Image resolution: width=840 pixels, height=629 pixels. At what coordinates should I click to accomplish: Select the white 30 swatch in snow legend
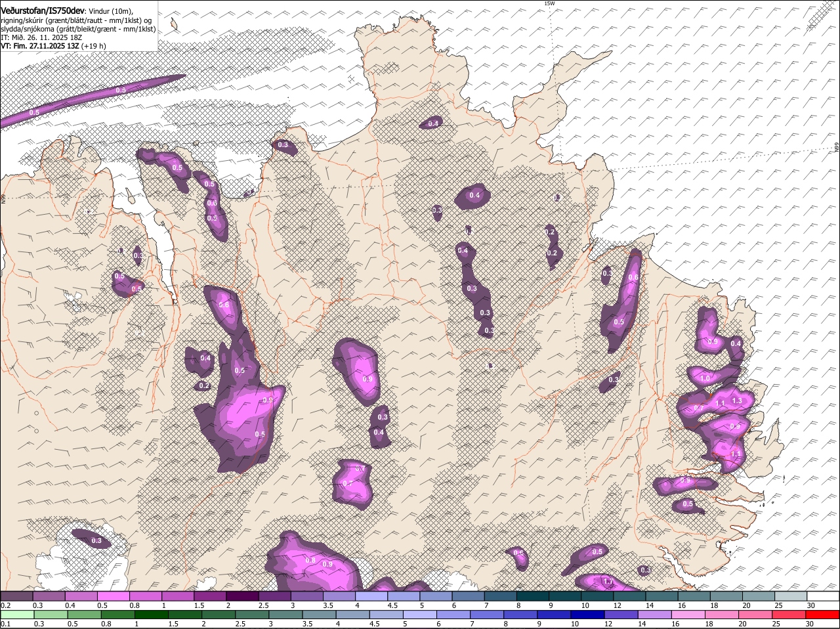(823, 596)
